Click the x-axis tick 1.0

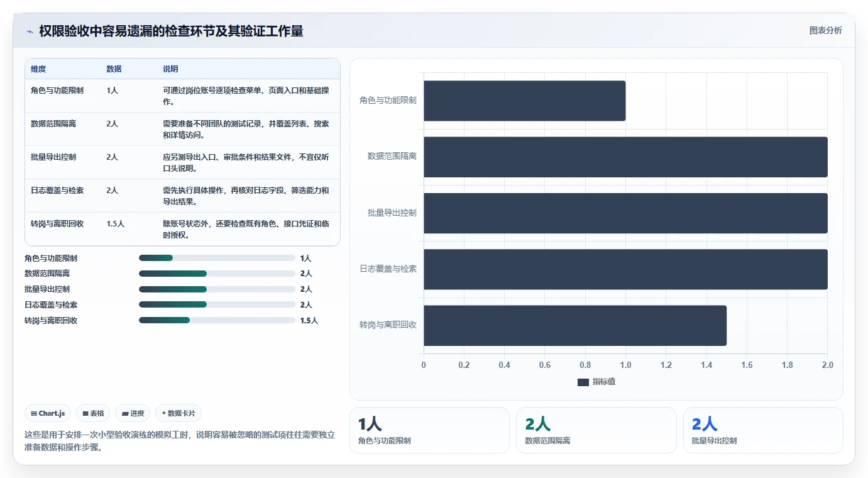pos(625,365)
